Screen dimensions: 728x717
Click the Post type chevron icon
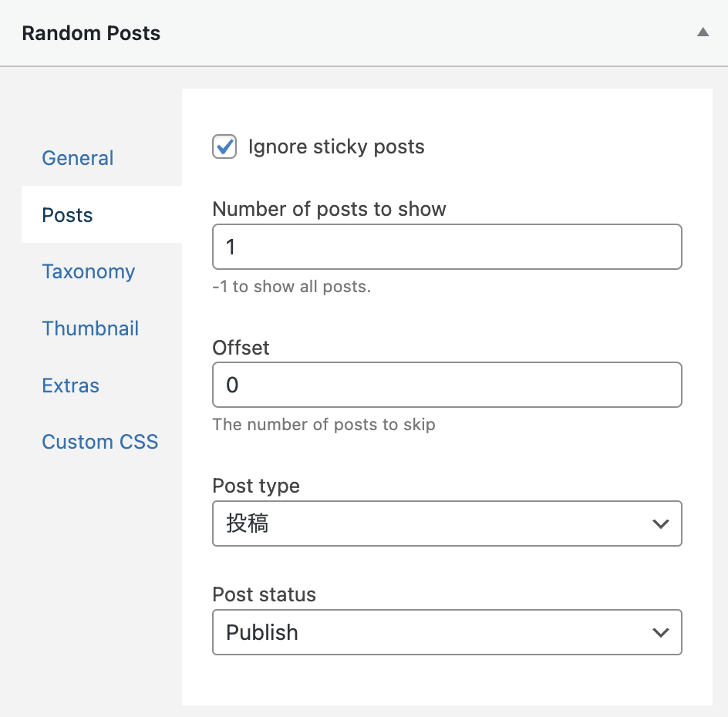661,523
